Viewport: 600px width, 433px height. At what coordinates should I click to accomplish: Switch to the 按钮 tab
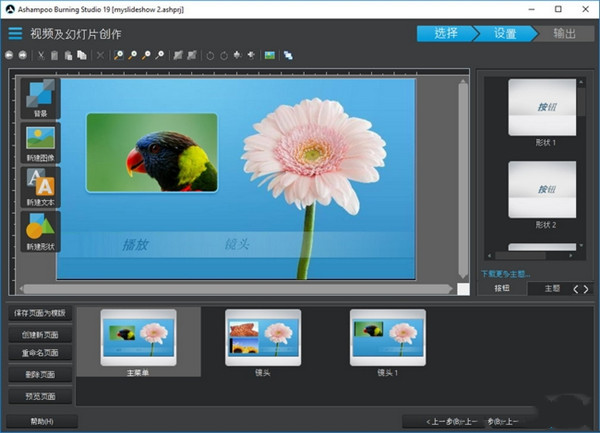pos(501,288)
